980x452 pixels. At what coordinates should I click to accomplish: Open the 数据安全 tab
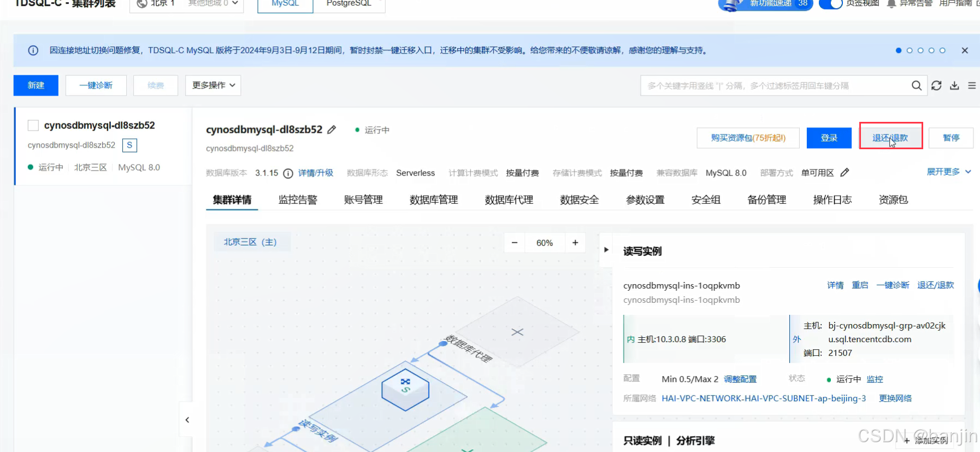580,200
